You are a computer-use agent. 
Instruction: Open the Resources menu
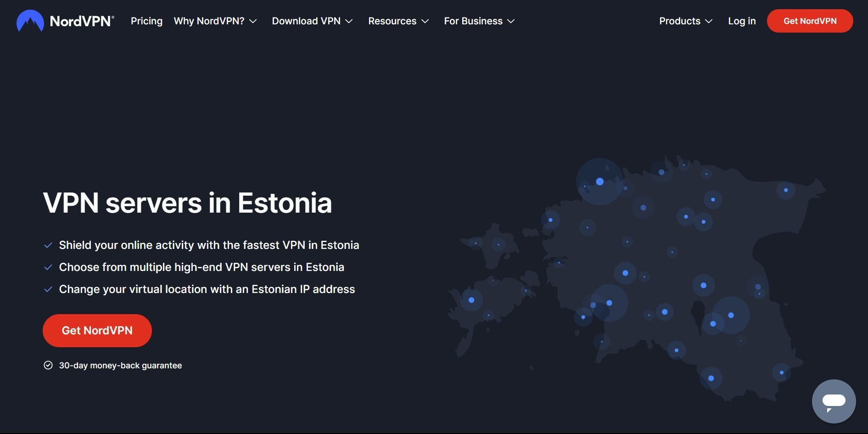392,21
